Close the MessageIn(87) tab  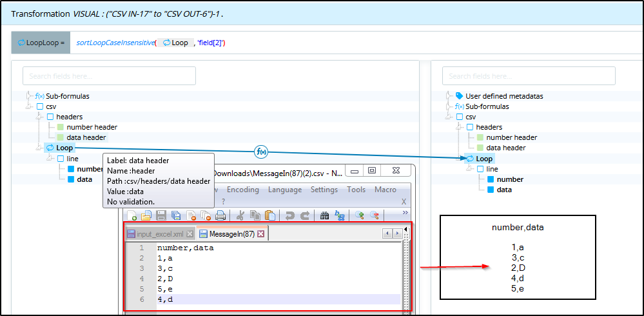coord(261,233)
